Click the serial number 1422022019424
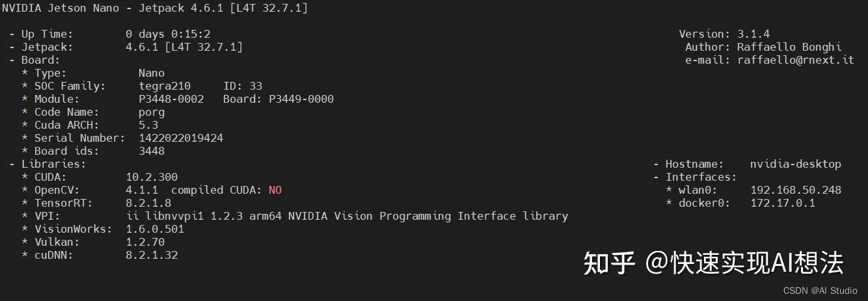 point(181,138)
